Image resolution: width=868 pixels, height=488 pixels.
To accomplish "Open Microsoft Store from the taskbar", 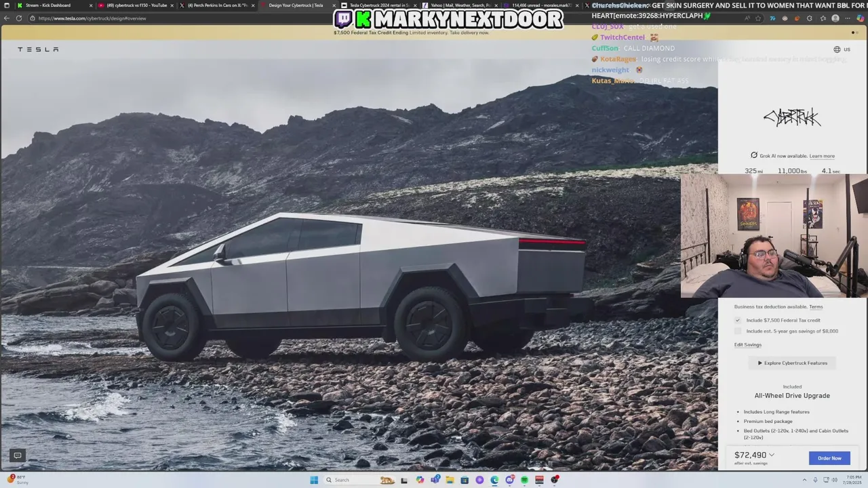I will pyautogui.click(x=465, y=480).
